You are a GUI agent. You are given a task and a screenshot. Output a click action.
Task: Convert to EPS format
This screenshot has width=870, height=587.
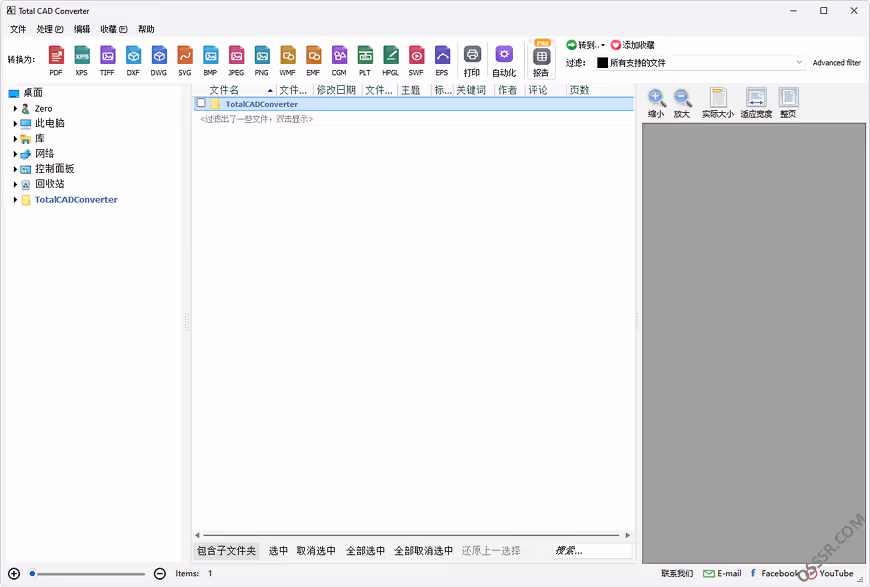442,60
